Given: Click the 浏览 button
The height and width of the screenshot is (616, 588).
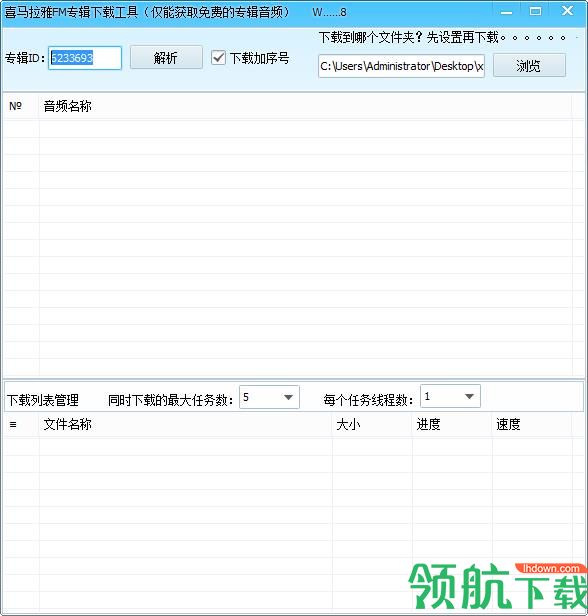Looking at the screenshot, I should point(529,66).
